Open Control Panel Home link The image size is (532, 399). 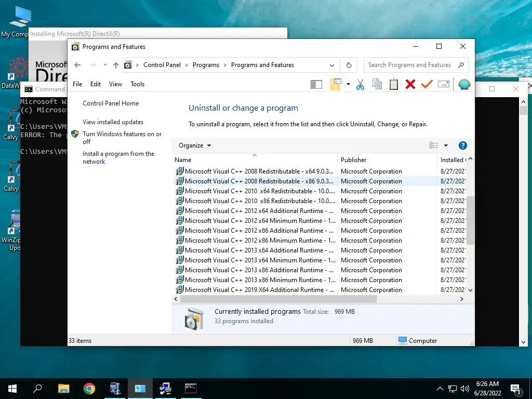111,103
